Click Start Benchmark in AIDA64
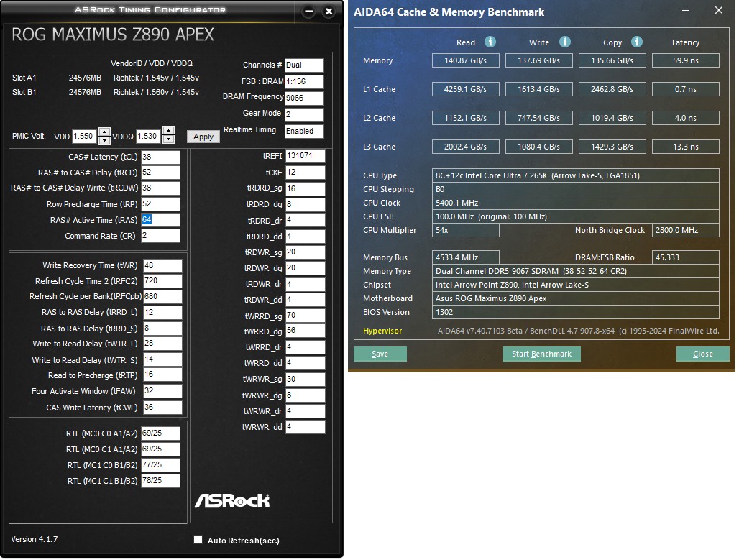The width and height of the screenshot is (739, 560). (x=541, y=354)
